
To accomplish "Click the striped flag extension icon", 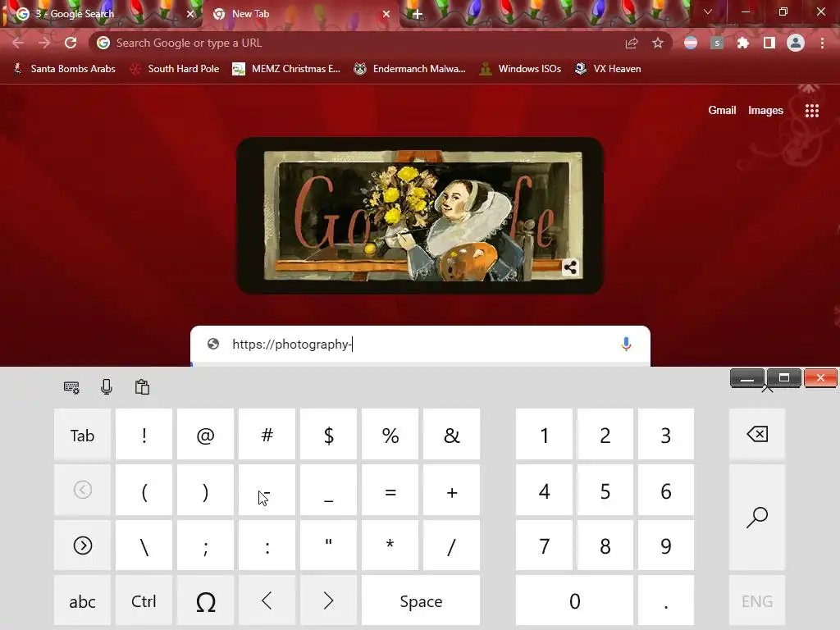I will coord(691,43).
